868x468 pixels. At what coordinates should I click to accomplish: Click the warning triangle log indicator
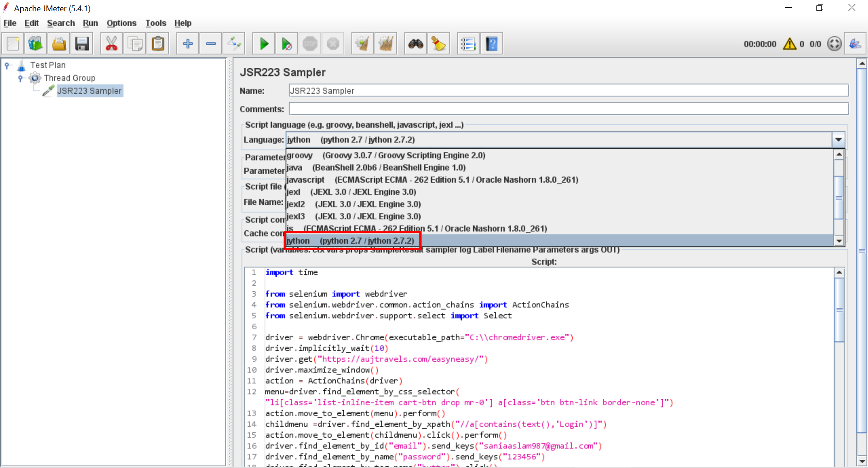790,44
